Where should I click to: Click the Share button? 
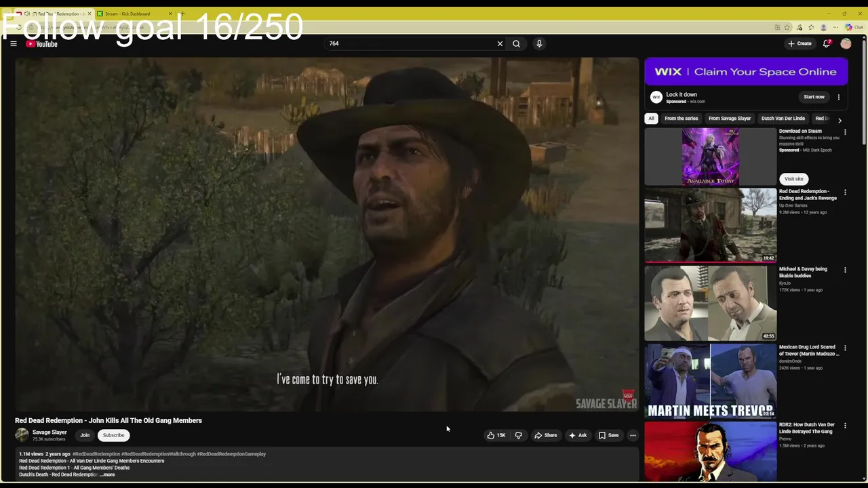[545, 435]
